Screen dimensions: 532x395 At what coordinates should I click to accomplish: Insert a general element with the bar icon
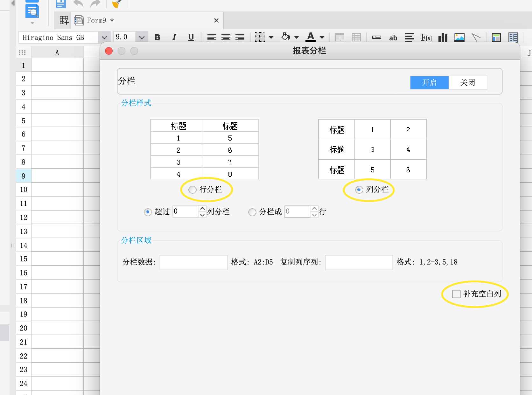(377, 37)
